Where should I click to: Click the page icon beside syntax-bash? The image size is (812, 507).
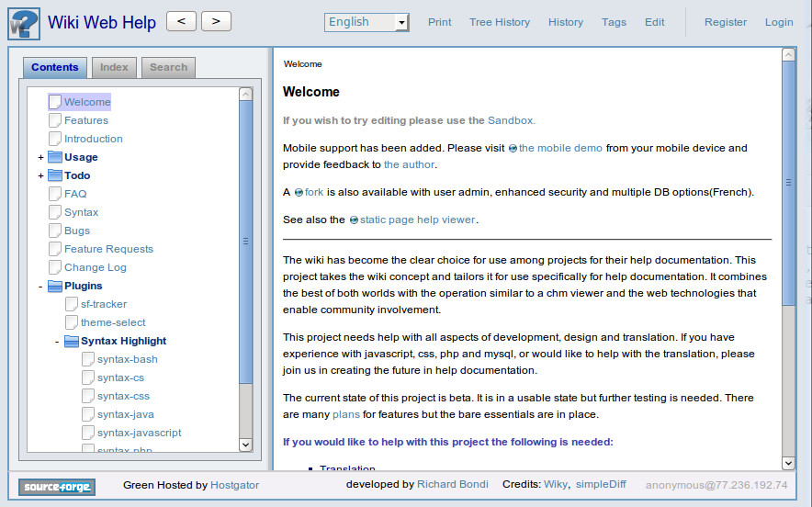click(88, 359)
